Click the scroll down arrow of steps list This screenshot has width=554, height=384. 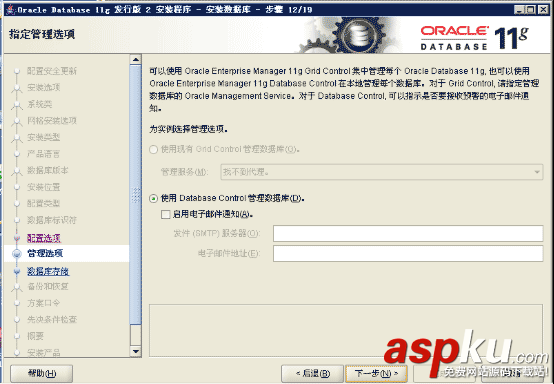click(x=136, y=351)
